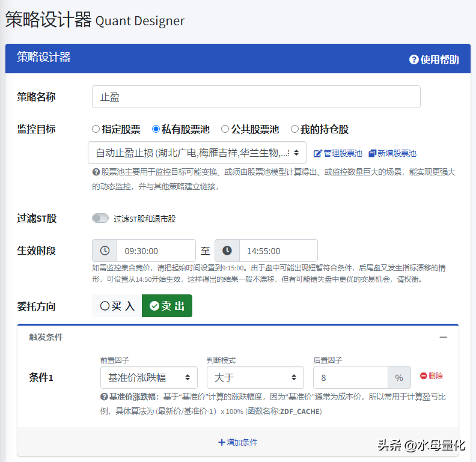The height and width of the screenshot is (462, 476).
Task: Open the 自动止盈止损 stock pool dropdown
Action: (197, 153)
